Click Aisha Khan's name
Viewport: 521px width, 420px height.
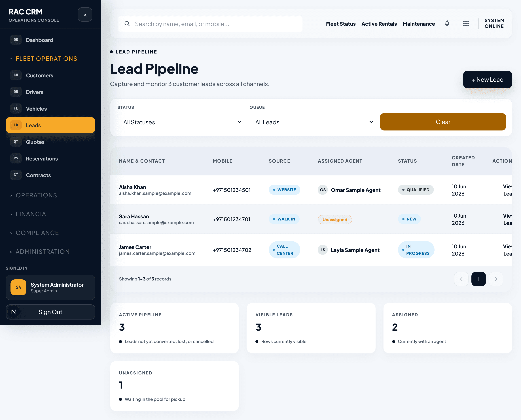pos(132,187)
